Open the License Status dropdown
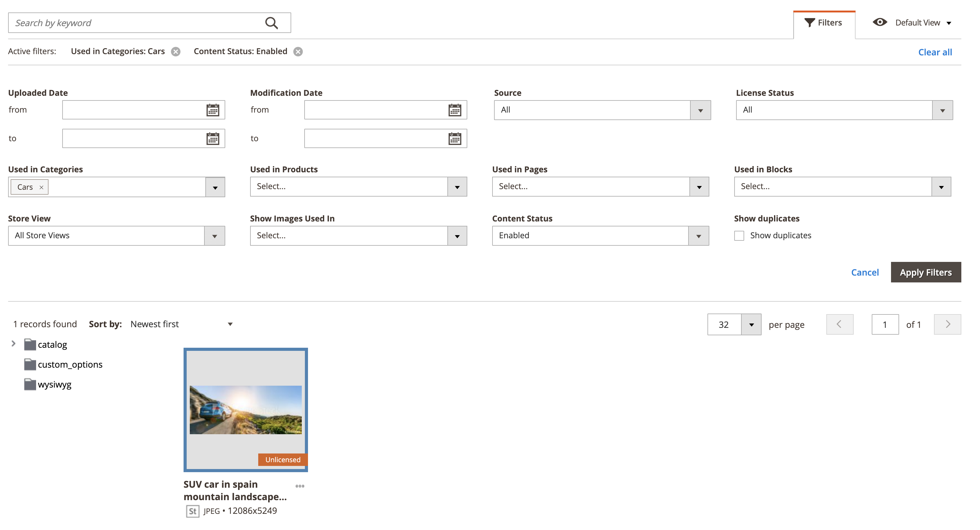Screen dimensions: 980x530 pos(844,110)
